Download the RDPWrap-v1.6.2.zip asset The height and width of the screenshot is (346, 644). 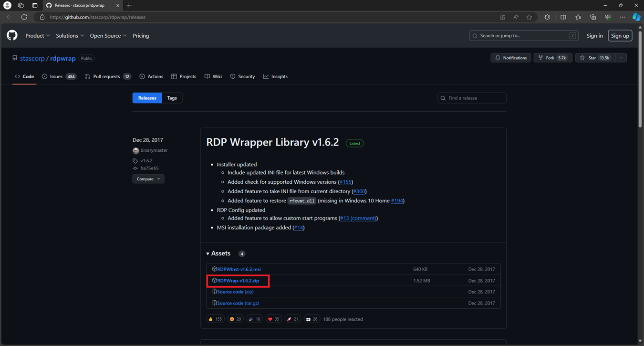click(x=239, y=280)
